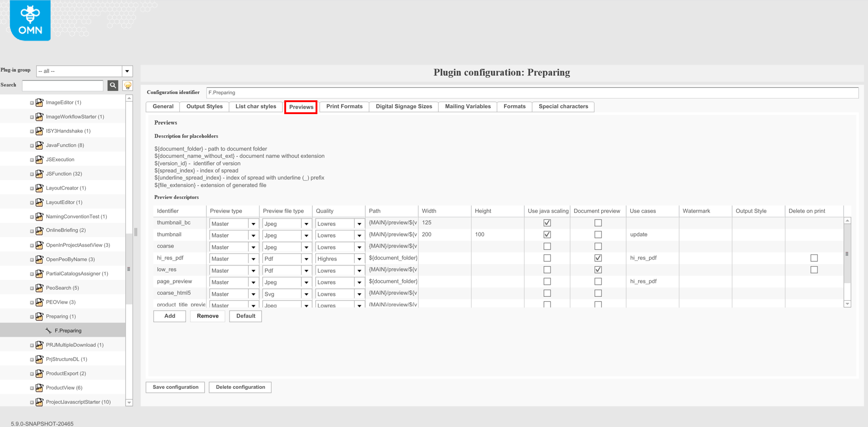Enable Delete on print for low_res
Screen dimensions: 868x427
point(814,270)
